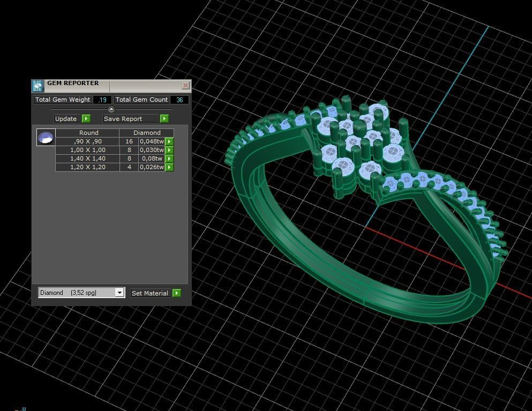Screen dimensions: 532x411
Task: Click the green arrow in the ,90 X ,90 row
Action: 169,141
